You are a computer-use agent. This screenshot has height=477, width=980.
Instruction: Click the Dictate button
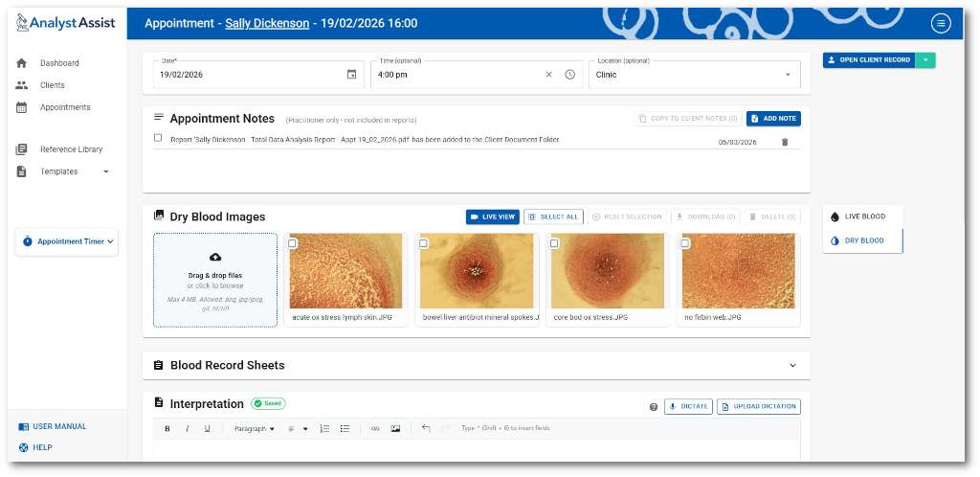688,407
